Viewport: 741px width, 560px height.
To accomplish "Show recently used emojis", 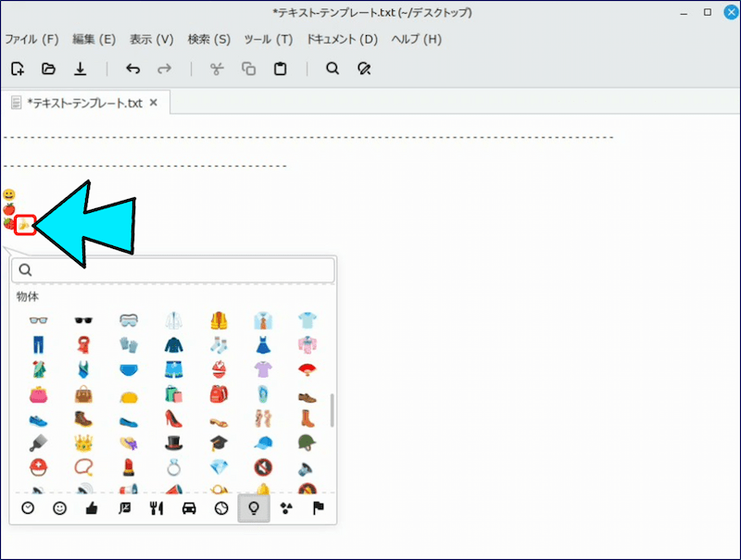I will pos(27,508).
